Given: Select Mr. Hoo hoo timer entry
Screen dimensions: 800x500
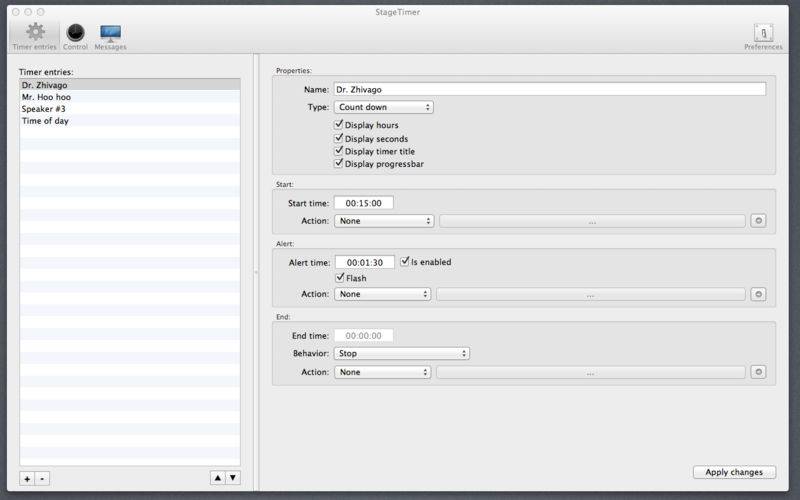Looking at the screenshot, I should pyautogui.click(x=46, y=97).
